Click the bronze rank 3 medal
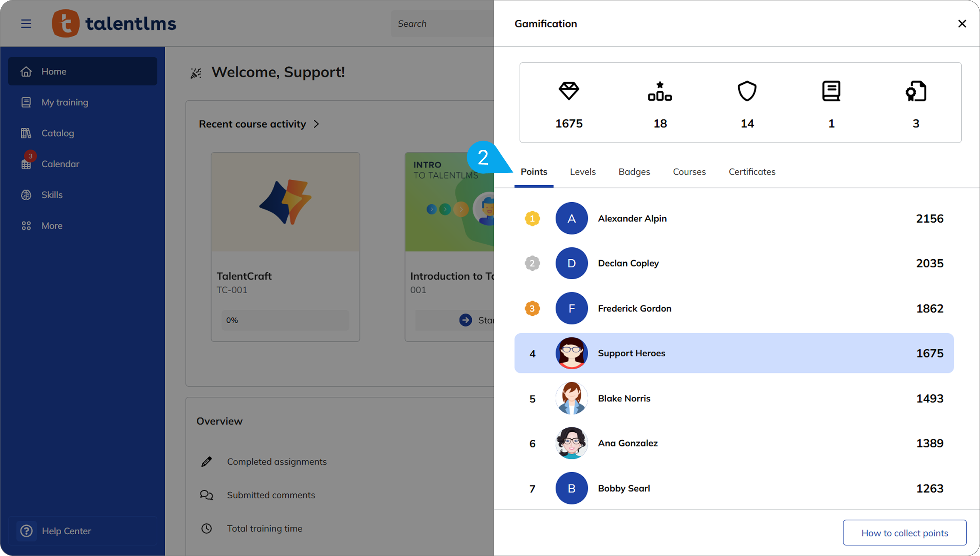The width and height of the screenshot is (980, 556). tap(532, 308)
